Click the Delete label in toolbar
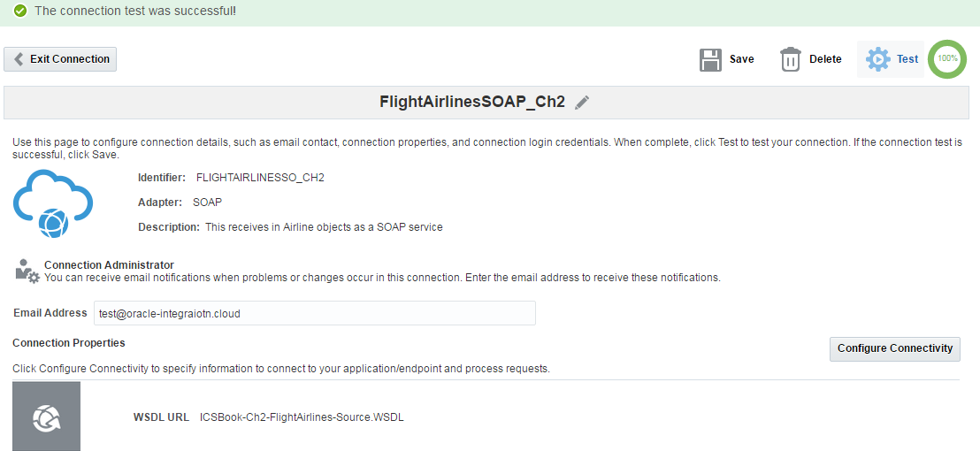 coord(825,59)
